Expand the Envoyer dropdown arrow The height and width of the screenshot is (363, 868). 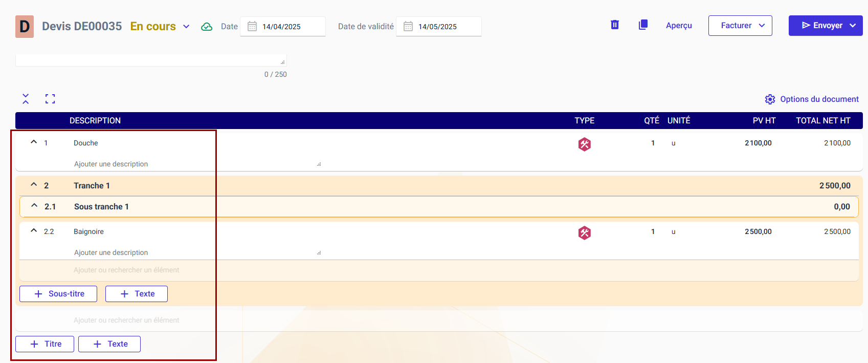(853, 26)
